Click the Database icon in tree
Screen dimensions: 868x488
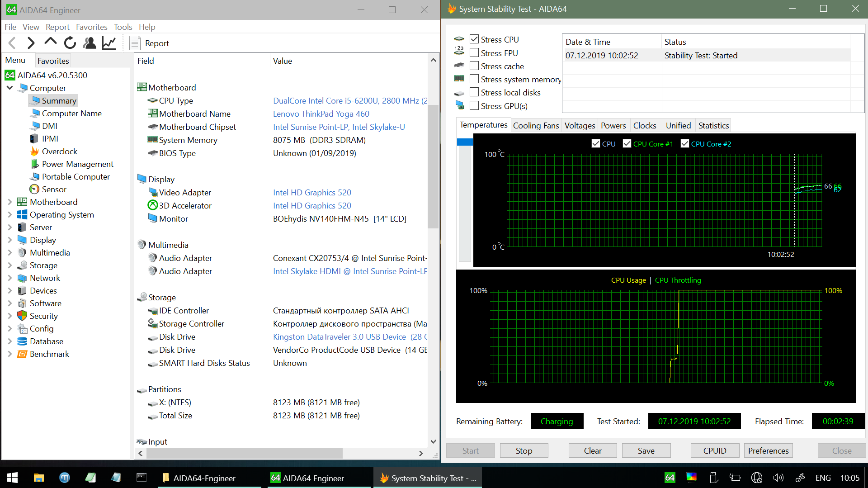(22, 341)
